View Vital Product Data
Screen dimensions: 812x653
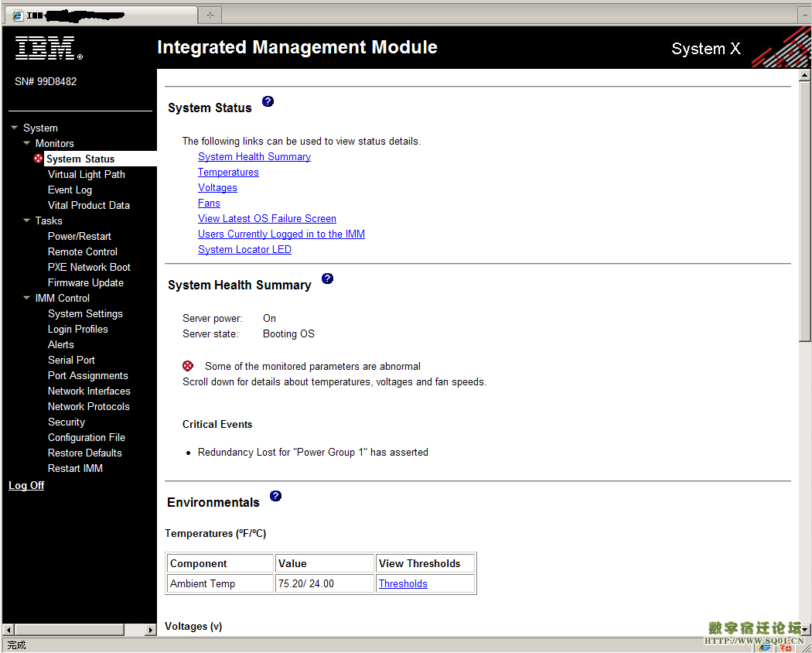coord(89,205)
